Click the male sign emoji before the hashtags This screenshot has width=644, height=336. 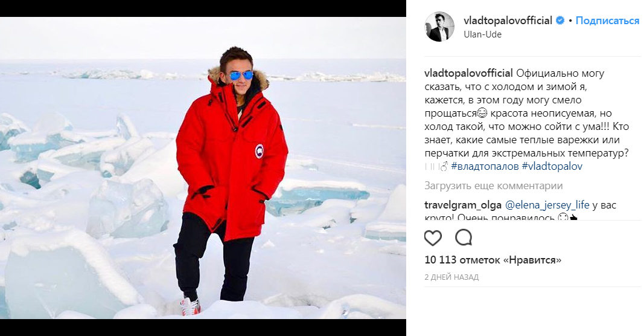[443, 167]
